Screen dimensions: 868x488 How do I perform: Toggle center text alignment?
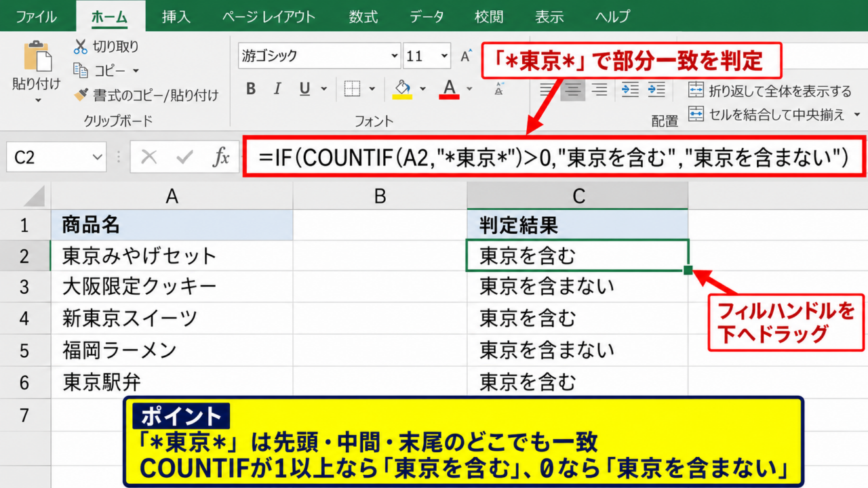click(x=573, y=89)
